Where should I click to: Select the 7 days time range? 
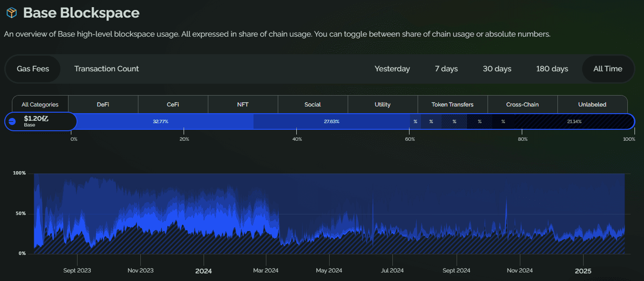click(446, 69)
